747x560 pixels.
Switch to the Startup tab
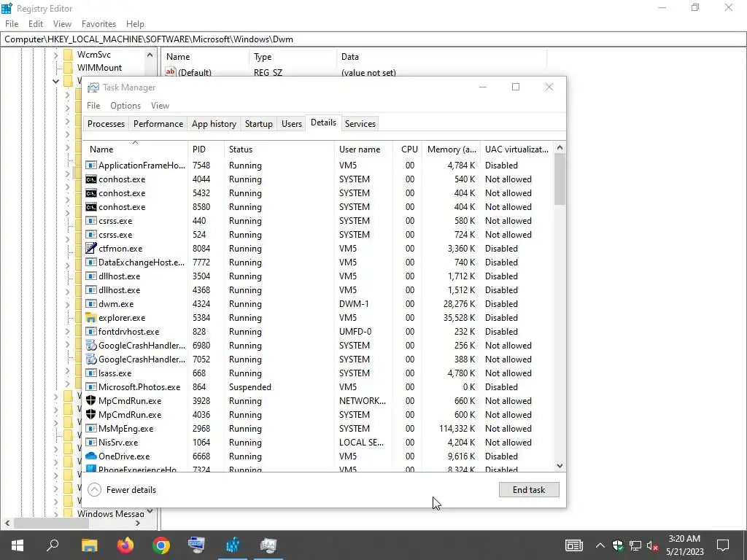(x=259, y=124)
